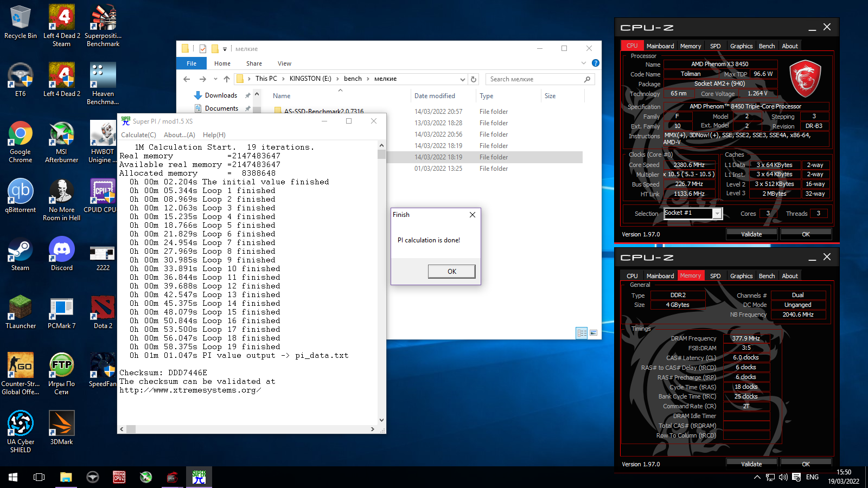This screenshot has height=488, width=868.
Task: Select Downloads in Explorer navigation pane
Action: [x=221, y=95]
